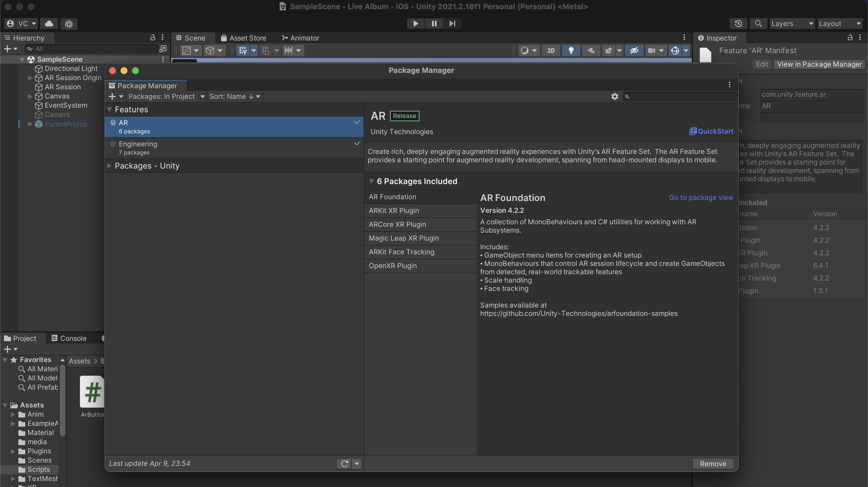
Task: Open the Scripts folder in Project
Action: tap(38, 469)
